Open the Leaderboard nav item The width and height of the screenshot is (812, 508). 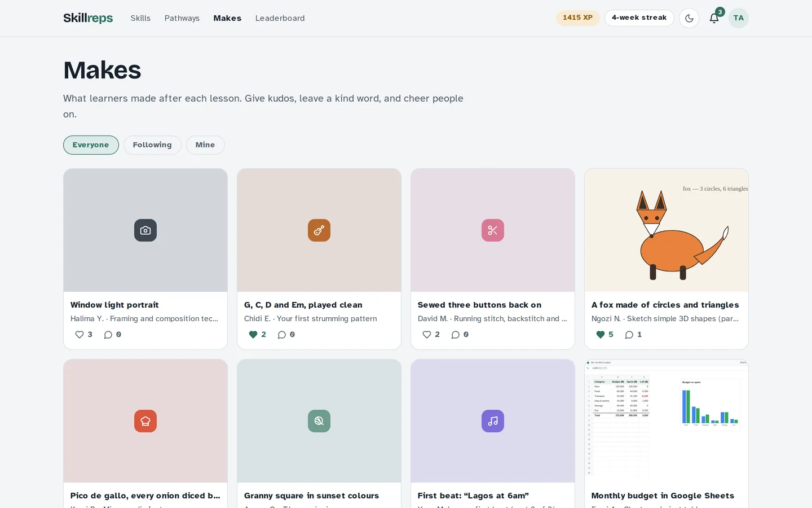(x=280, y=18)
